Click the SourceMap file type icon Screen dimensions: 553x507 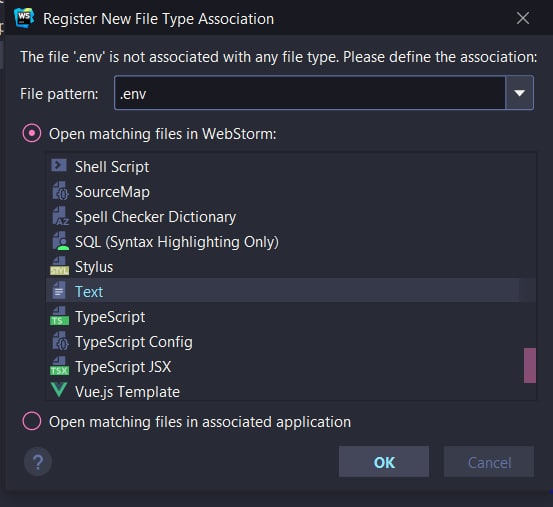[60, 191]
